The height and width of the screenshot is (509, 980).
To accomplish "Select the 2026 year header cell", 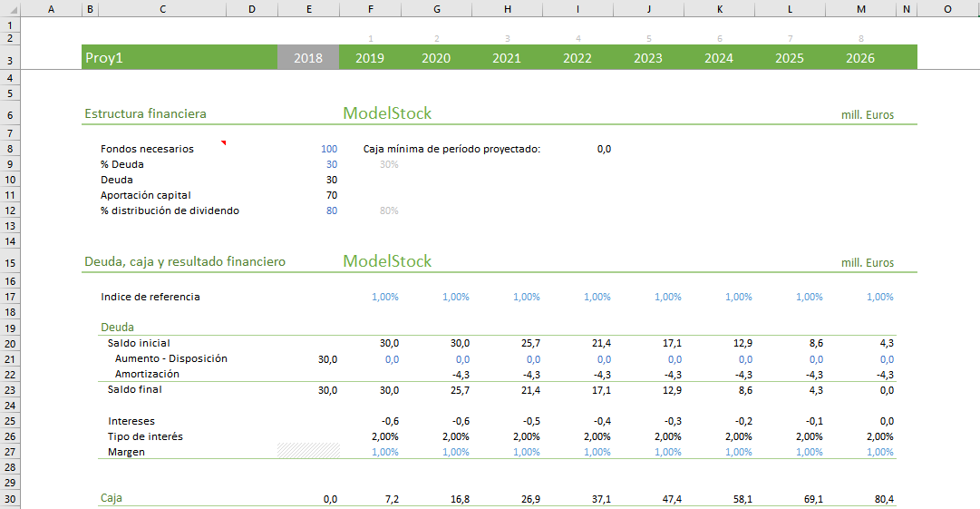I will 859,58.
